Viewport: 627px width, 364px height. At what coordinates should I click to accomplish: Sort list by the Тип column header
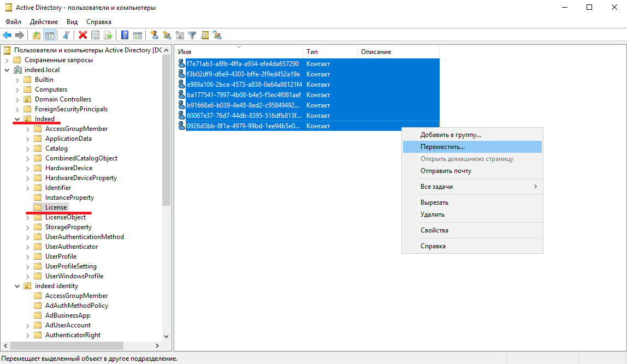[330, 52]
